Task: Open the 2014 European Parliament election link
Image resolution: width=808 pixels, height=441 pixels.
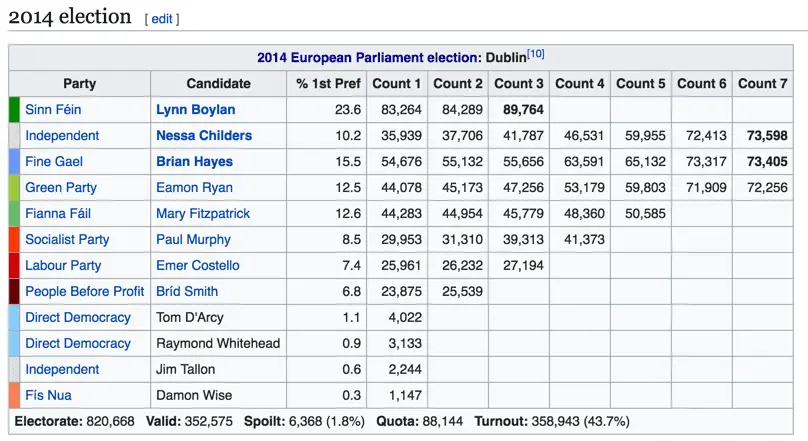Action: [368, 58]
